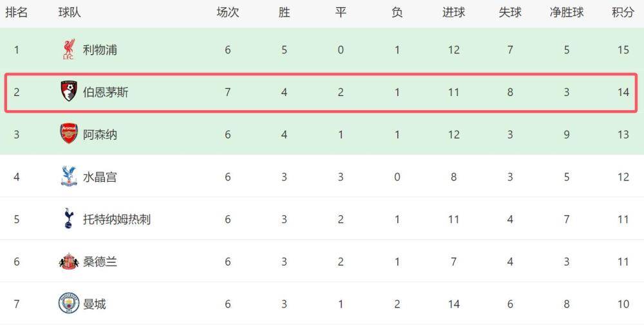Screen dimensions: 644x330
Task: Click the 场次 column header
Action: pyautogui.click(x=227, y=12)
